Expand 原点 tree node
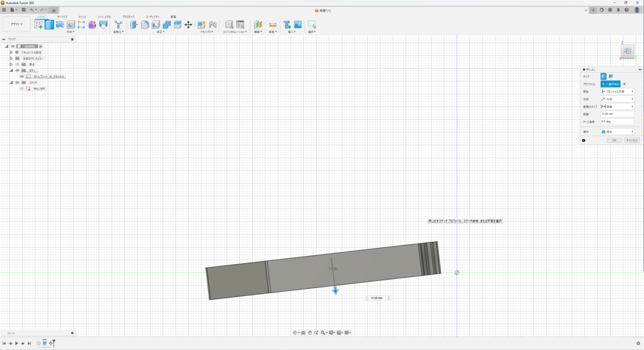 click(x=11, y=64)
